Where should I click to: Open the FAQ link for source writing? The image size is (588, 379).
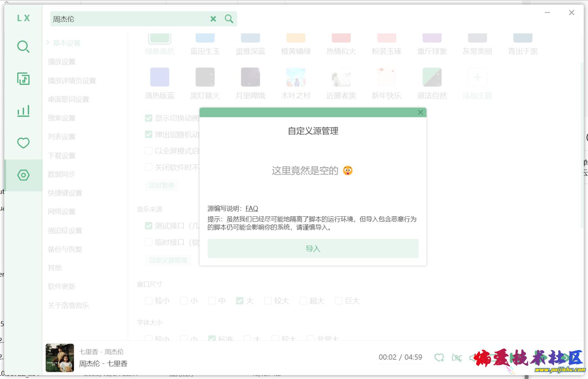pos(252,208)
